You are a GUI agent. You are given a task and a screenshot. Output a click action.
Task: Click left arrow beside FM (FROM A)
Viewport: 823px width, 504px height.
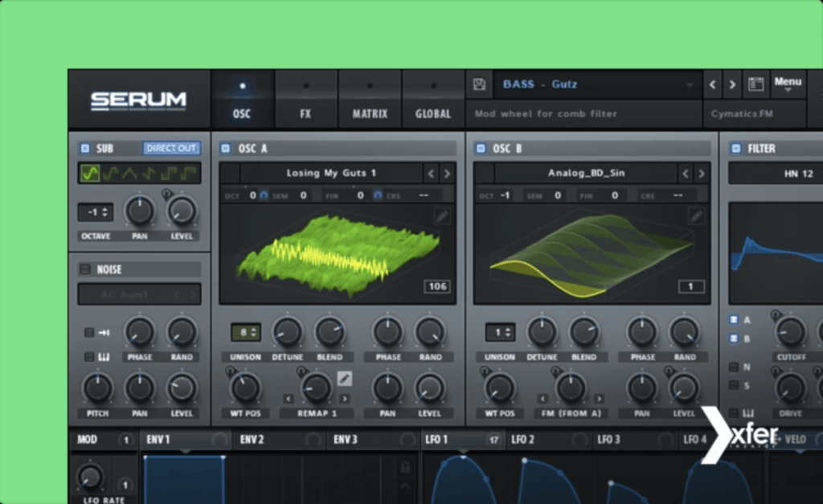(543, 399)
